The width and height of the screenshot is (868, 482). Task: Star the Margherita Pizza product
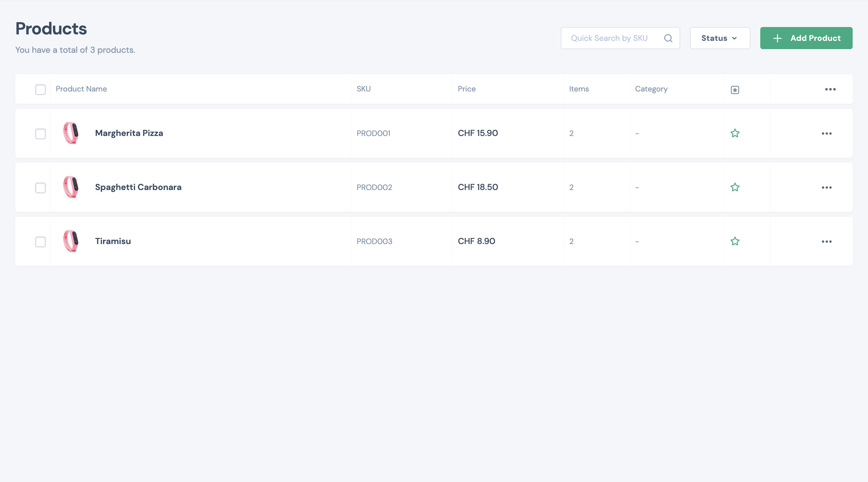tap(734, 133)
